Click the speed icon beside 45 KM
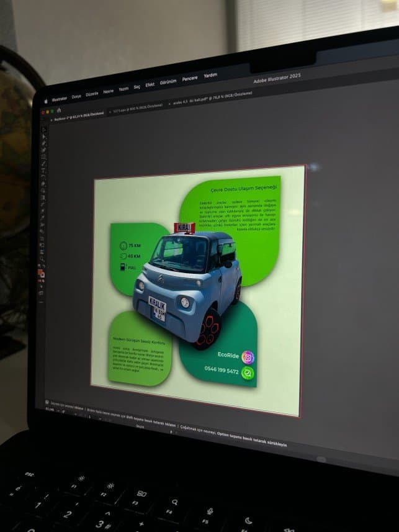The width and height of the screenshot is (399, 532). [x=123, y=256]
